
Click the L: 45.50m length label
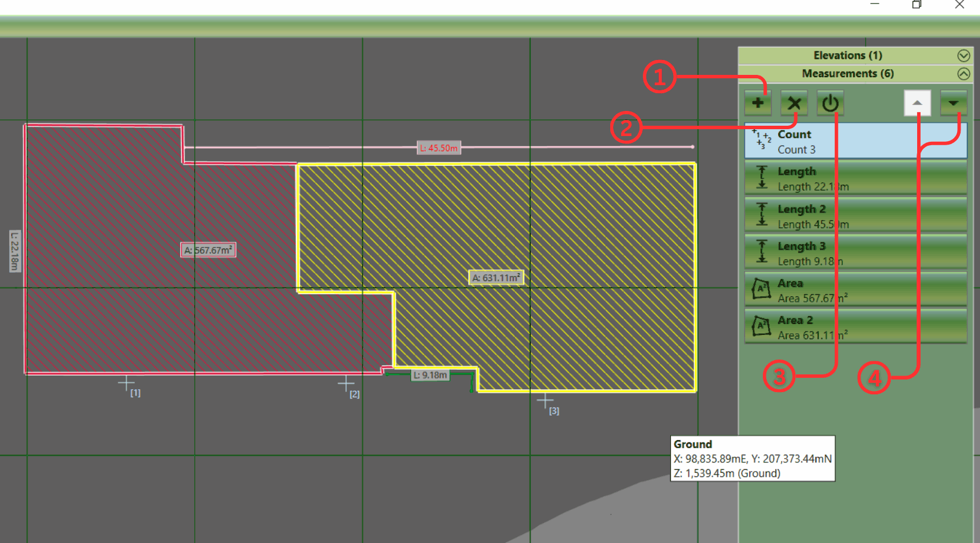pyautogui.click(x=438, y=148)
